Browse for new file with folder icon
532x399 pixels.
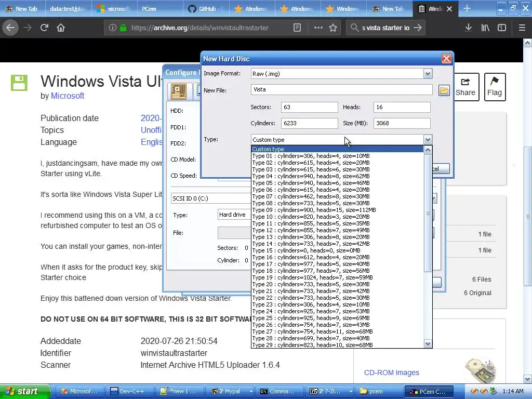444,90
